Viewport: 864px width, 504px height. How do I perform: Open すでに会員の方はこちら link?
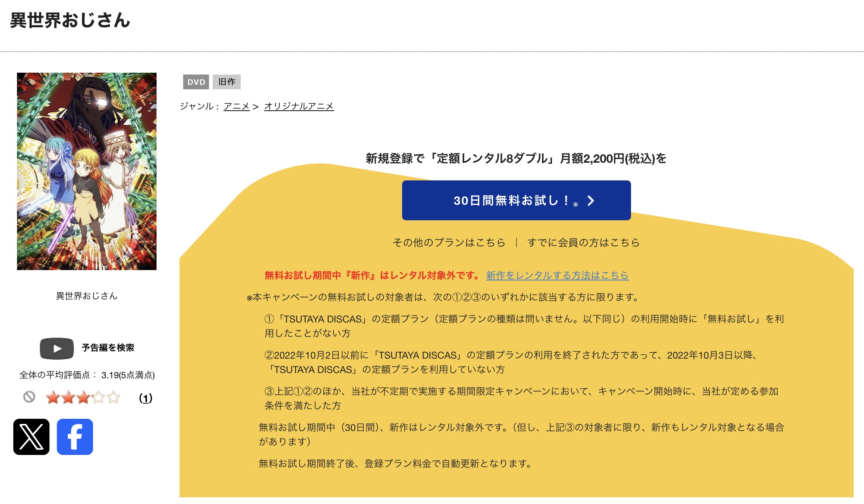(583, 242)
